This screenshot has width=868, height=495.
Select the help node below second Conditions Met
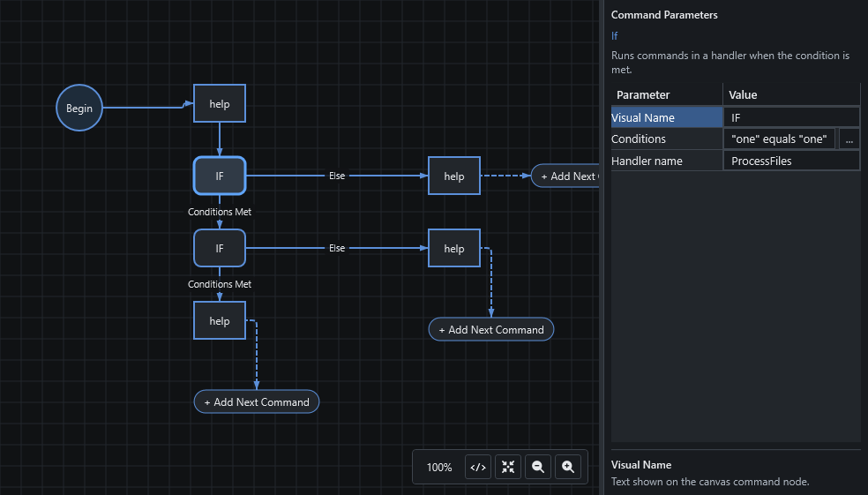tap(220, 320)
